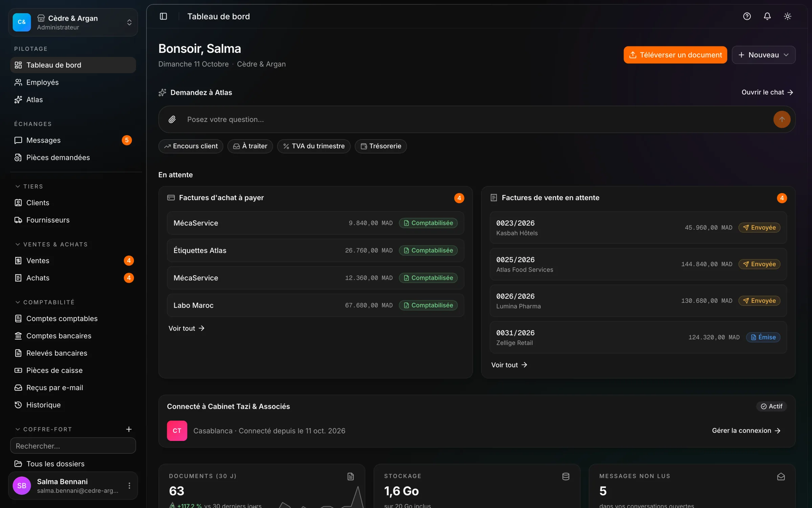This screenshot has width=812, height=508.
Task: Collapse the VENTES & ACHATS section
Action: tap(51, 245)
